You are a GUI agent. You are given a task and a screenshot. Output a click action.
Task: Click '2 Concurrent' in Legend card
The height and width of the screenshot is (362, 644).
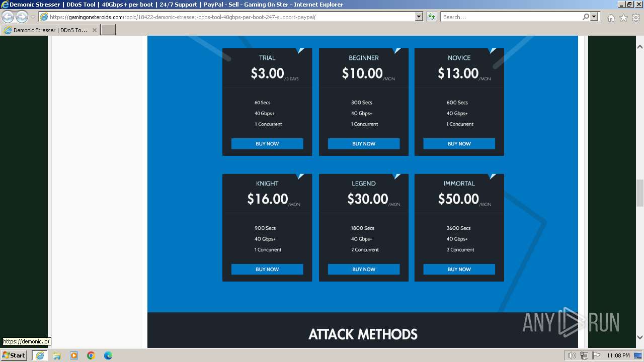pos(365,250)
